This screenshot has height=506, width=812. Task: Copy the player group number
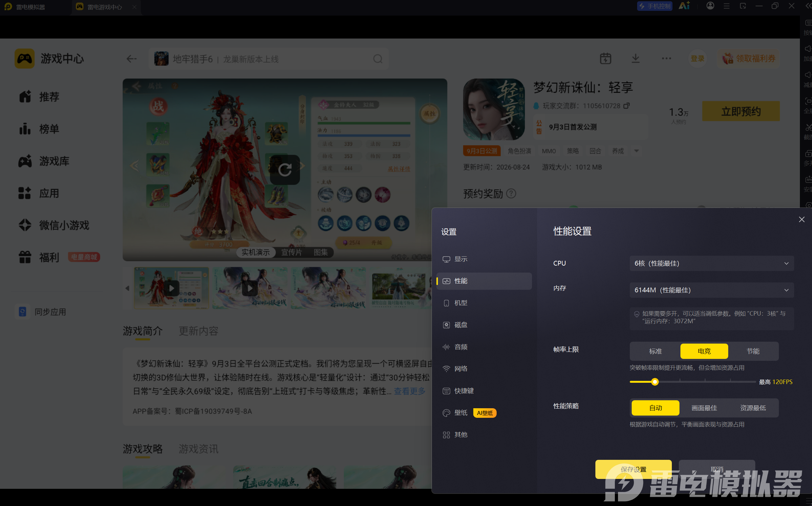(626, 106)
